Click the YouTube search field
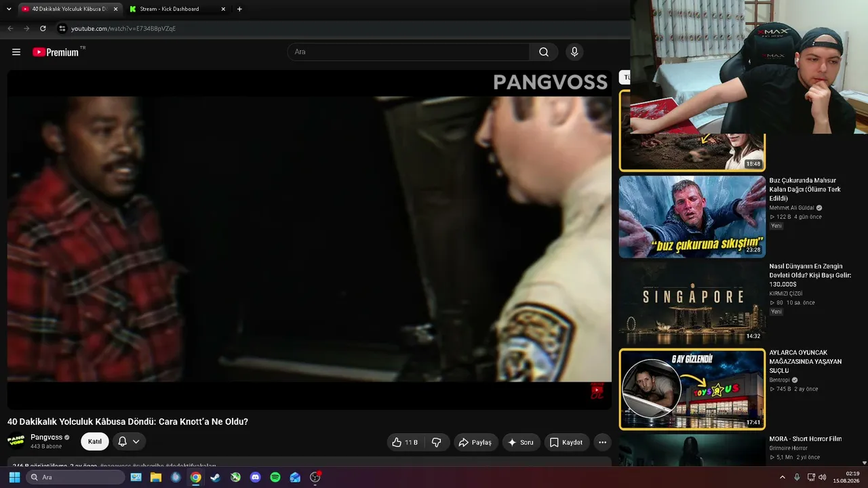 pyautogui.click(x=409, y=52)
